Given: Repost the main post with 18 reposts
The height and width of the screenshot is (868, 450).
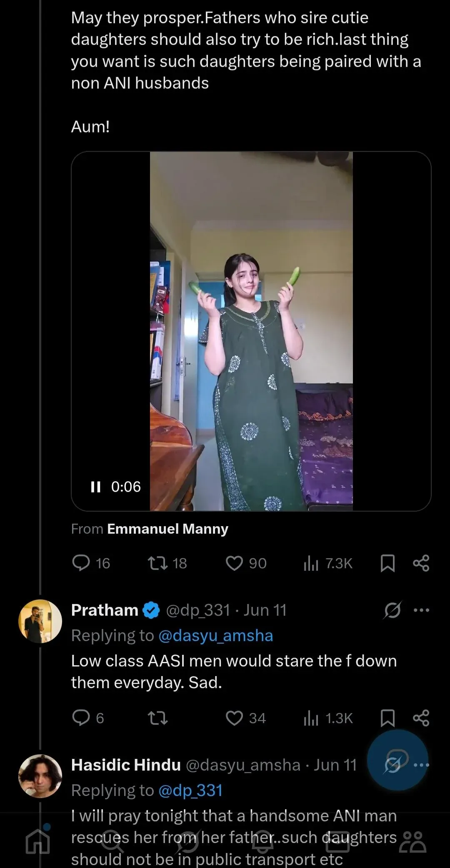Looking at the screenshot, I should click(x=157, y=563).
